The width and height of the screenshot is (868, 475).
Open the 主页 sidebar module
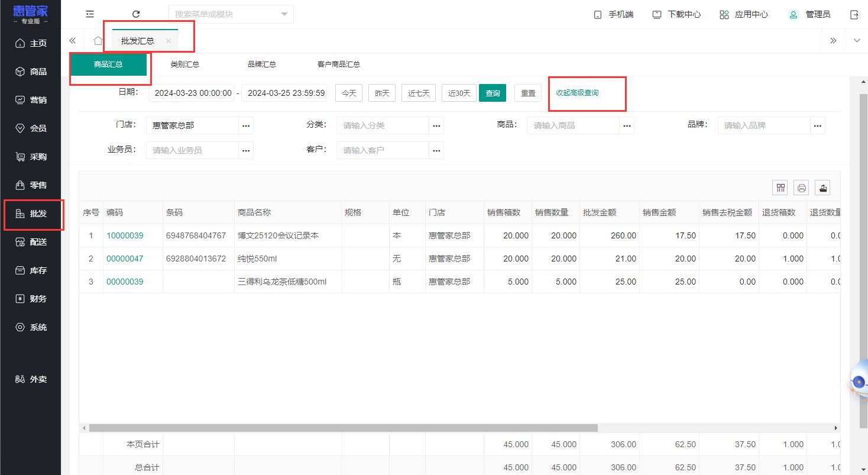tap(31, 43)
